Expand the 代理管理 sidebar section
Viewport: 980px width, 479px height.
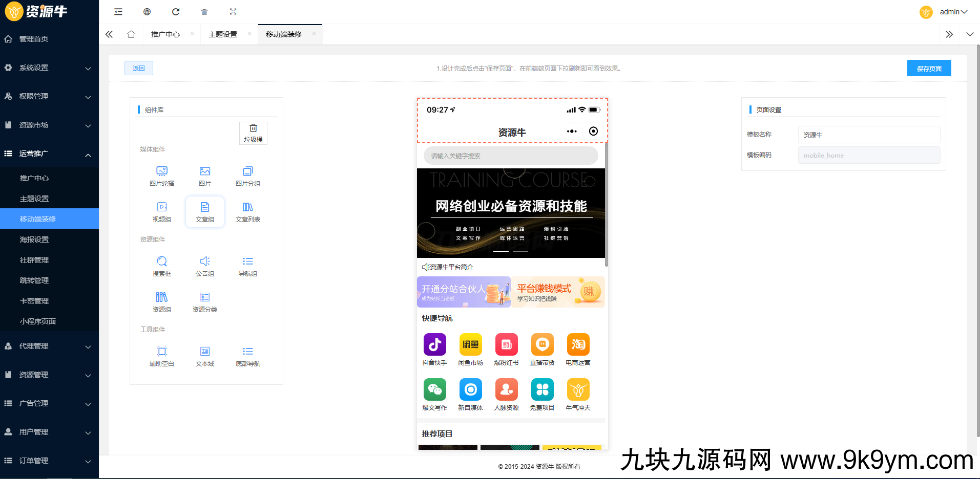click(49, 346)
